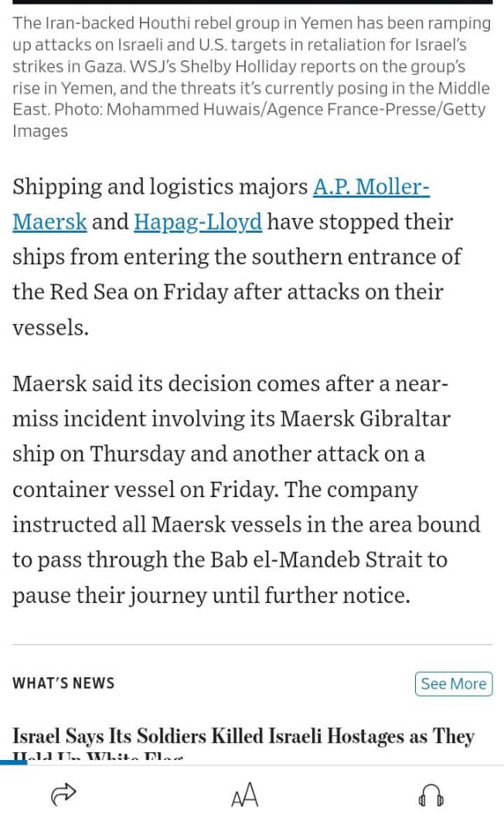Image resolution: width=504 pixels, height=835 pixels.
Task: Click the black bar above the caption
Action: tap(252, 2)
